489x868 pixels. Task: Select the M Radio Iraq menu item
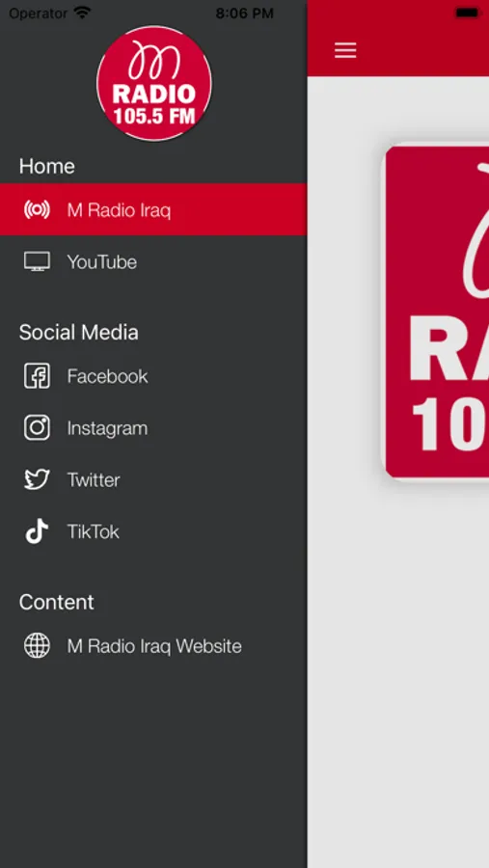153,209
